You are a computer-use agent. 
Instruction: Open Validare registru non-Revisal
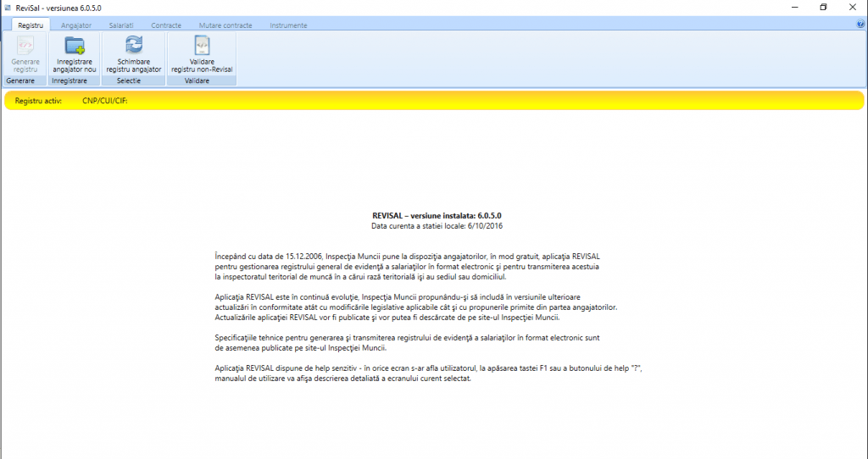pyautogui.click(x=202, y=53)
